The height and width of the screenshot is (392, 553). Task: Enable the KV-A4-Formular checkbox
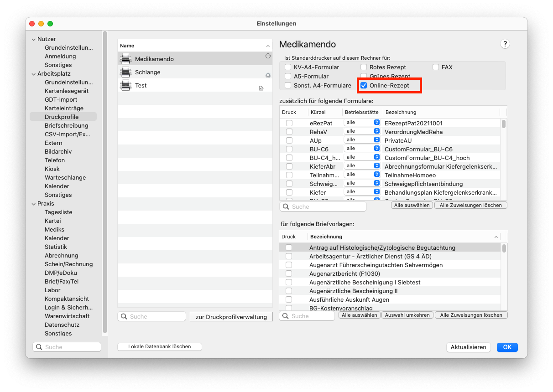coord(288,67)
